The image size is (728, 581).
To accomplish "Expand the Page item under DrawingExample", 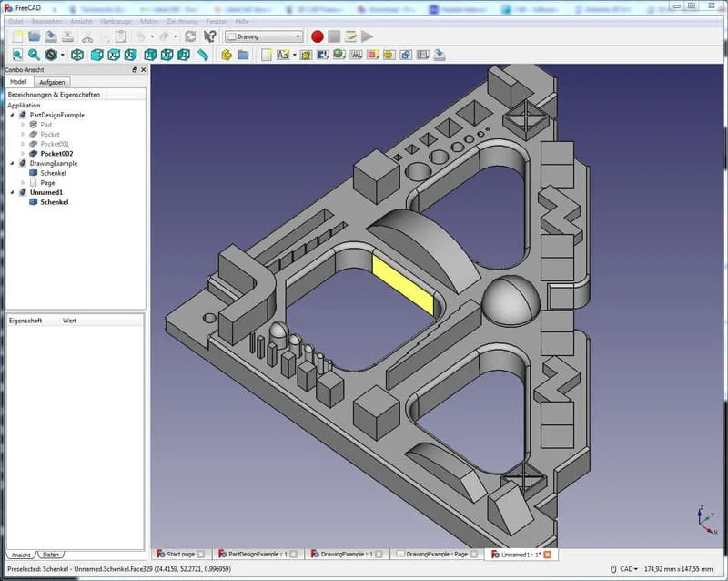I will pyautogui.click(x=23, y=182).
